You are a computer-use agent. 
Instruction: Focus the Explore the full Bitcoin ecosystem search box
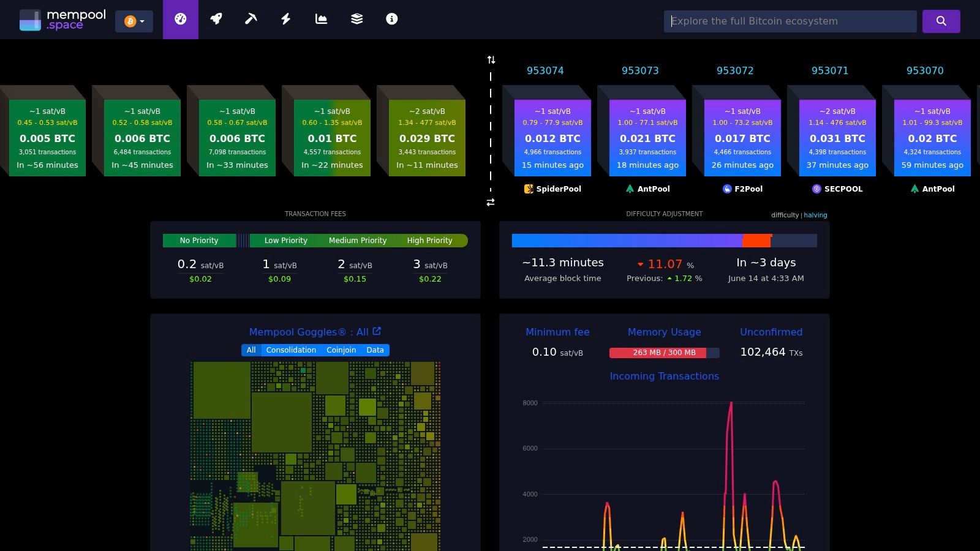pos(790,21)
